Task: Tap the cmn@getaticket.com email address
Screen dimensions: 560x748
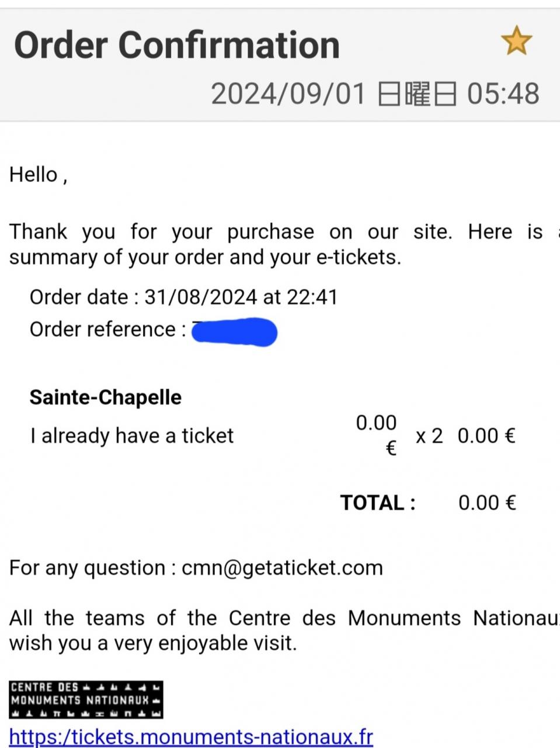Action: pyautogui.click(x=282, y=568)
